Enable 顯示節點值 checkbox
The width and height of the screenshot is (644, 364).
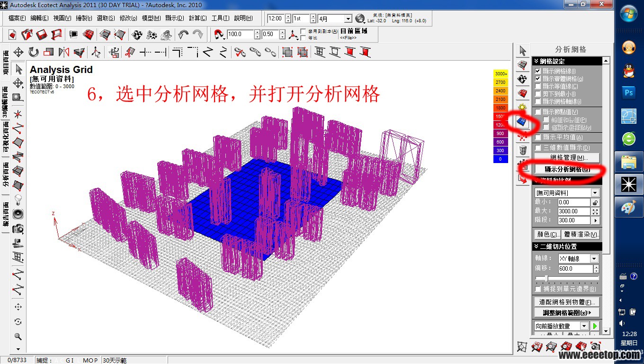pos(537,112)
